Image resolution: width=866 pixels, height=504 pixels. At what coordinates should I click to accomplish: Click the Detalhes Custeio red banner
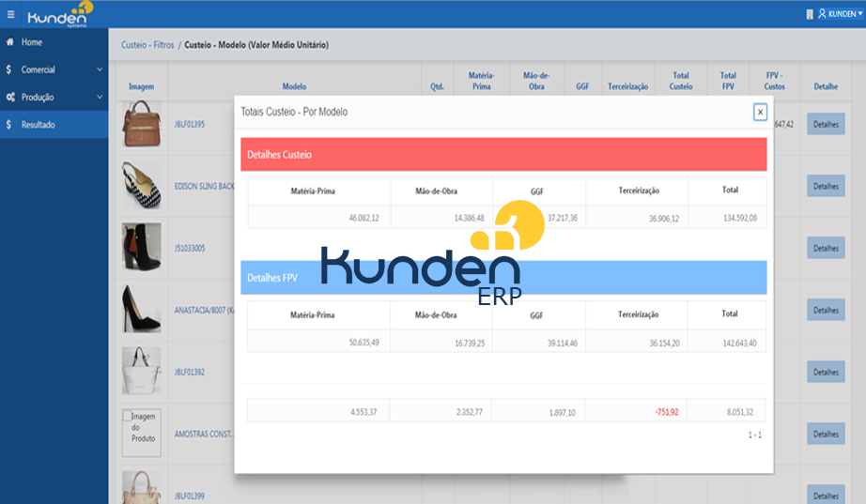click(503, 155)
